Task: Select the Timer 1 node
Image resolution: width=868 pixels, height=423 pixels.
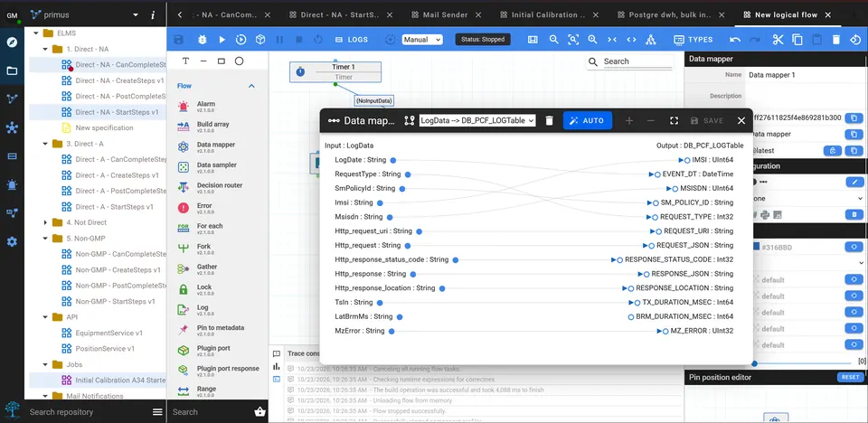Action: tap(335, 72)
